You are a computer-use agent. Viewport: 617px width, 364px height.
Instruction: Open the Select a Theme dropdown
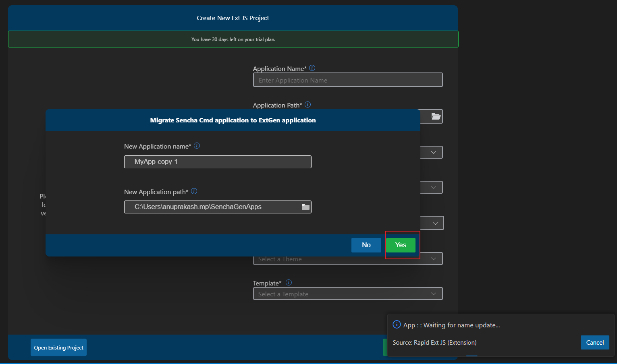tap(433, 259)
